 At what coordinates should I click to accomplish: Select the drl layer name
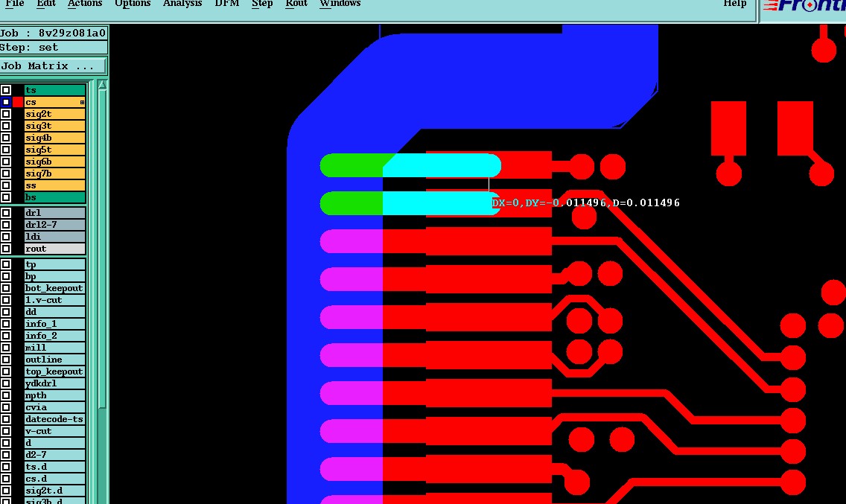coord(55,213)
